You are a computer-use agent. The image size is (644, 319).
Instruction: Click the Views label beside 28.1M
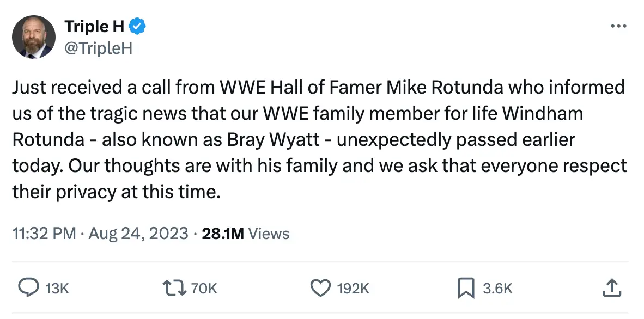(269, 234)
